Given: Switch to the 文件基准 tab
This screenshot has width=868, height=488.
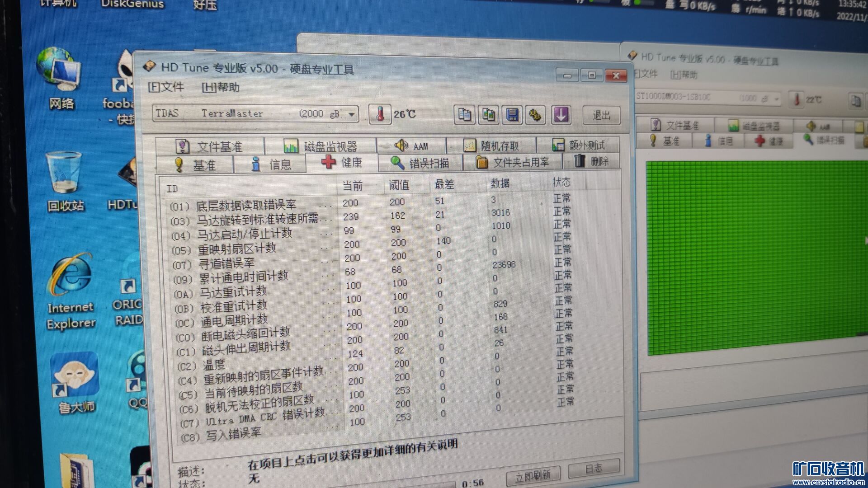Looking at the screenshot, I should (x=210, y=146).
